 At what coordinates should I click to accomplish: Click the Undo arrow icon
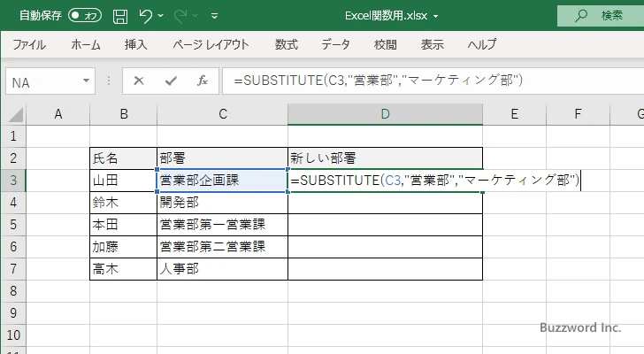point(146,16)
